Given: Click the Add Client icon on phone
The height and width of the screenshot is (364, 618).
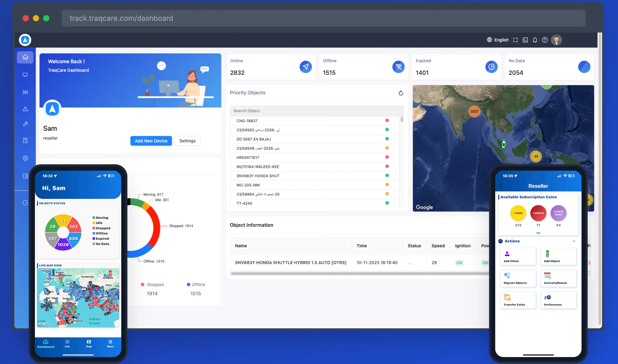Looking at the screenshot, I should click(x=507, y=254).
